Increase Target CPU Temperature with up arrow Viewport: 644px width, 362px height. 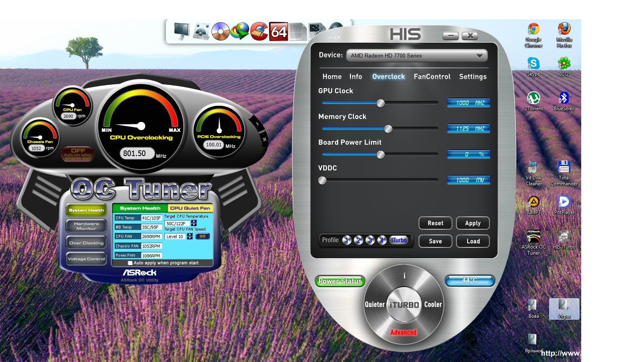click(x=194, y=221)
